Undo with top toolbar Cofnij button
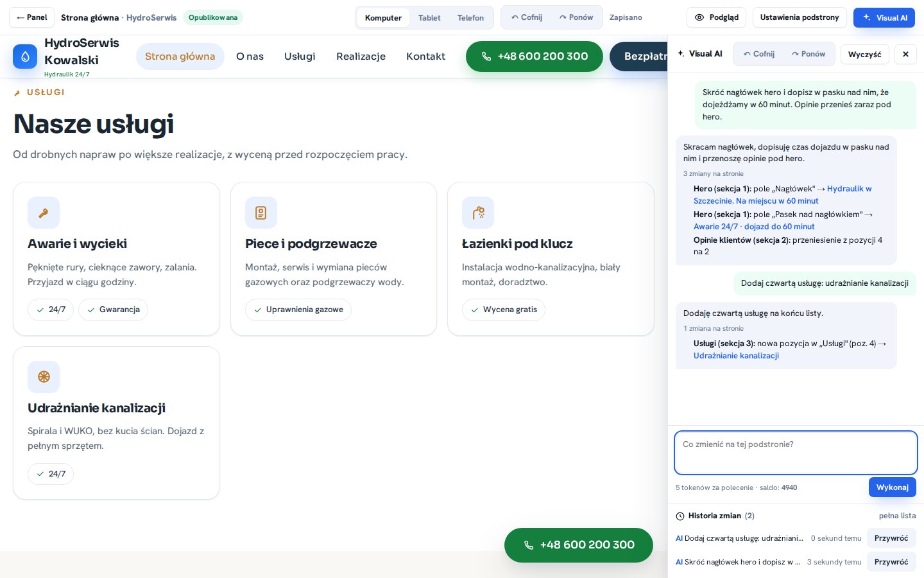 pyautogui.click(x=527, y=17)
